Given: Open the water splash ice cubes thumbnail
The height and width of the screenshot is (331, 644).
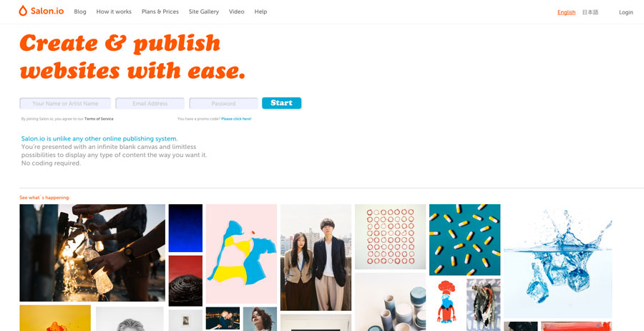Looking at the screenshot, I should point(557,261).
